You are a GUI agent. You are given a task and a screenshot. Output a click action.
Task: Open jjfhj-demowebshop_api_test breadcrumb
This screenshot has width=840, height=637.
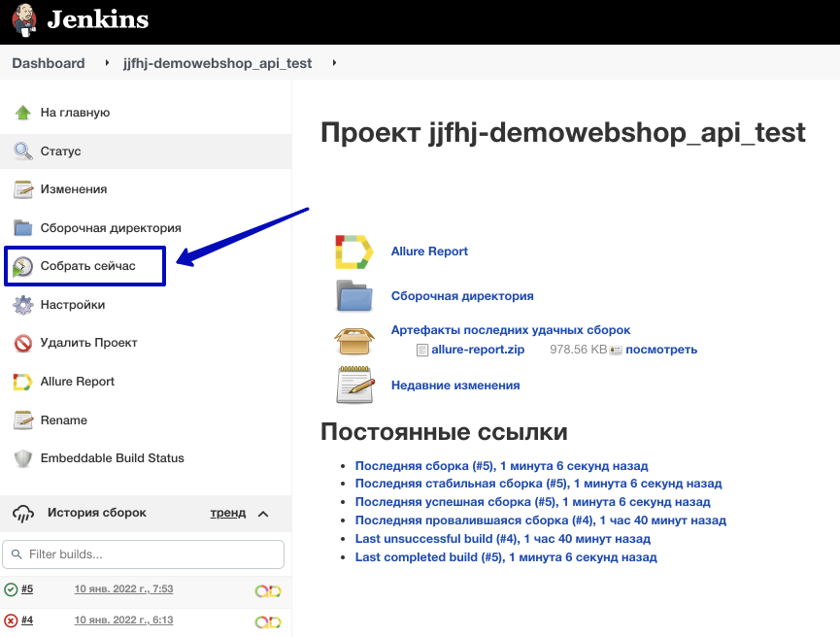coord(218,63)
